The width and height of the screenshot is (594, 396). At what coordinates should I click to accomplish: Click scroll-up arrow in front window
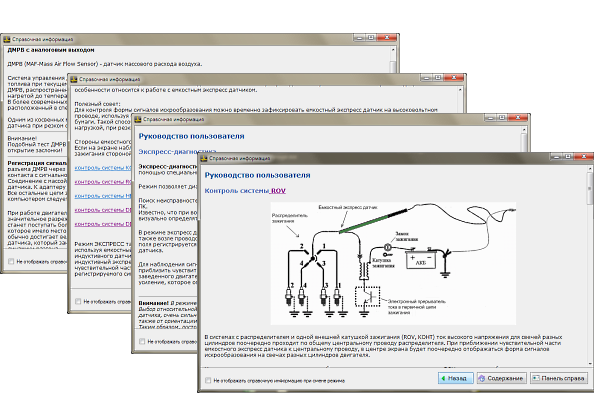(x=590, y=169)
